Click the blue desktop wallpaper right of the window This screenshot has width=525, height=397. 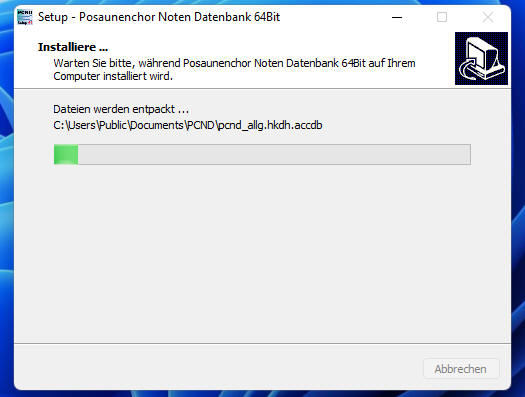click(x=518, y=201)
